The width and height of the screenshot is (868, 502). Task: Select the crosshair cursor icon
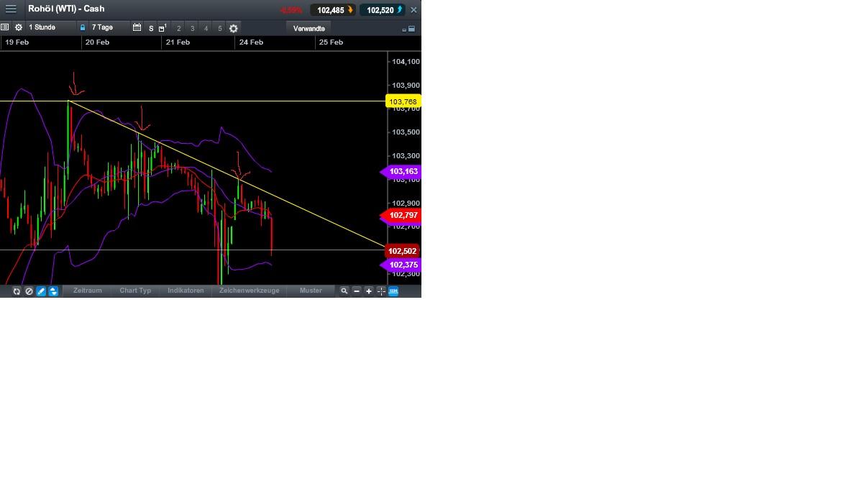(x=380, y=291)
